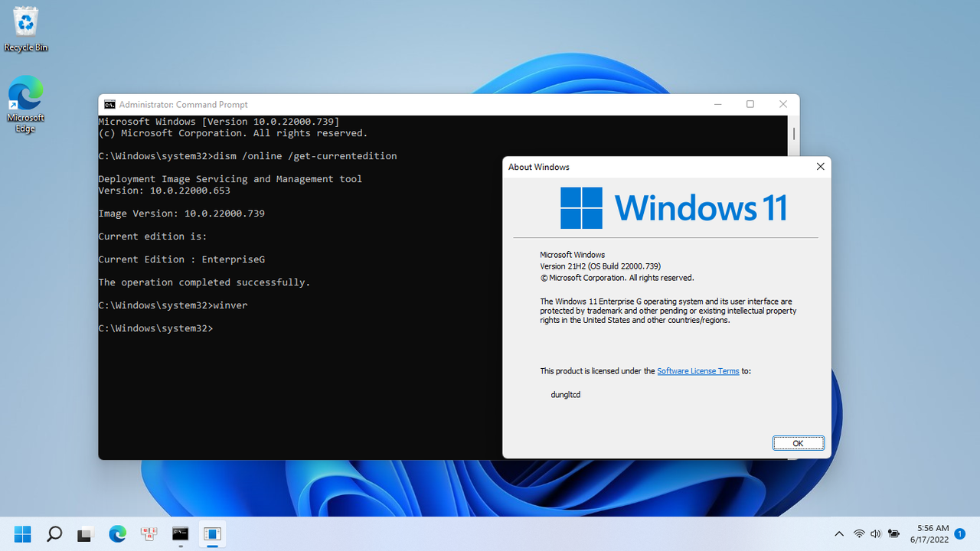Click 'Version: 10.0.22000.653' line in Command Prompt

coord(164,191)
